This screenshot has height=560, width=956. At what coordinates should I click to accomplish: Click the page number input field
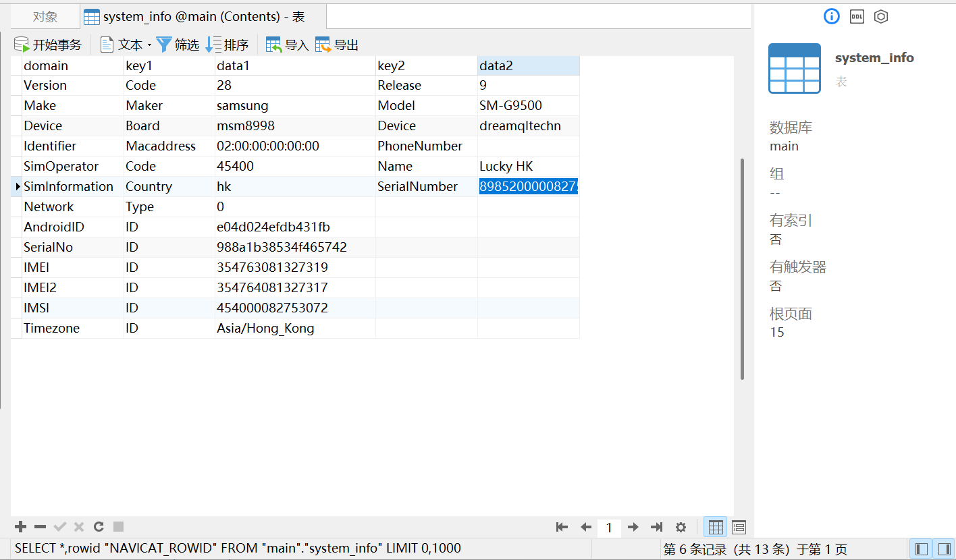tap(609, 527)
